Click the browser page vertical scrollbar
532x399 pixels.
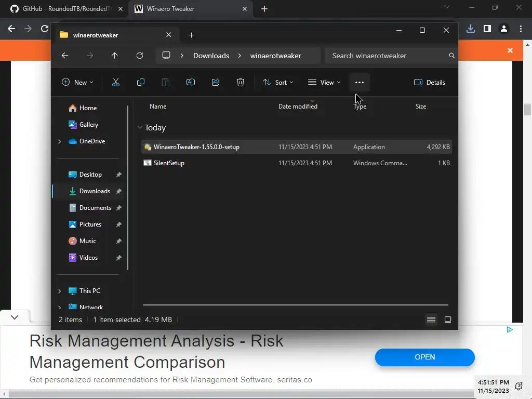[x=527, y=110]
